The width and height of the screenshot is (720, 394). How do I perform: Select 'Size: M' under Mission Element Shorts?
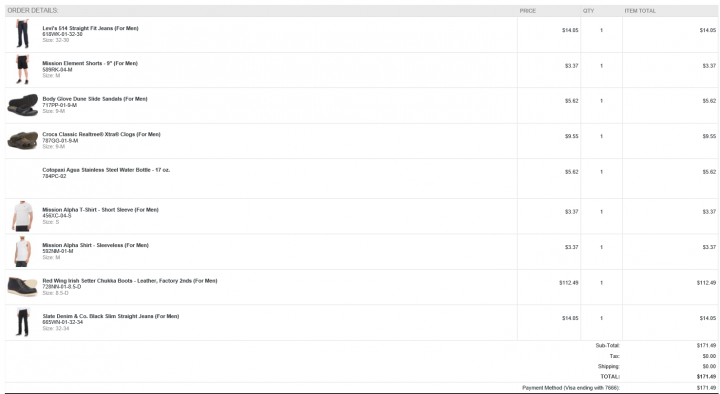pyautogui.click(x=51, y=76)
